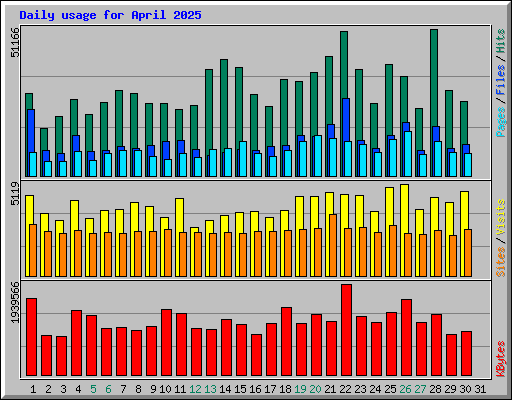Click the 5119 y-axis label

click(x=15, y=194)
